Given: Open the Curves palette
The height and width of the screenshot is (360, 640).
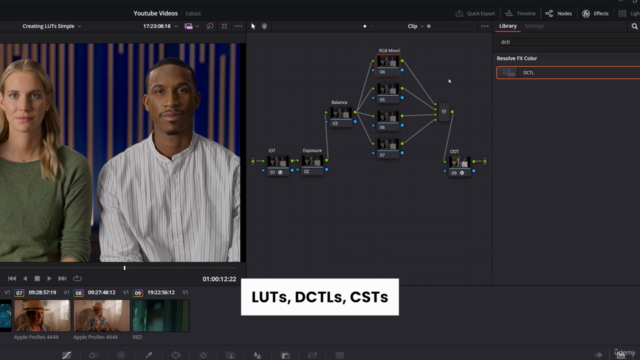Looking at the screenshot, I should coord(67,355).
